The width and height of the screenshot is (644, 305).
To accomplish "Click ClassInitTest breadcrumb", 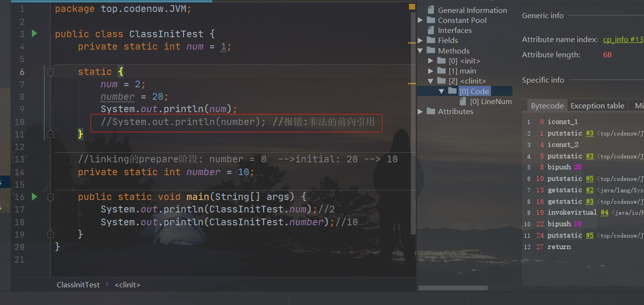I will [x=78, y=284].
